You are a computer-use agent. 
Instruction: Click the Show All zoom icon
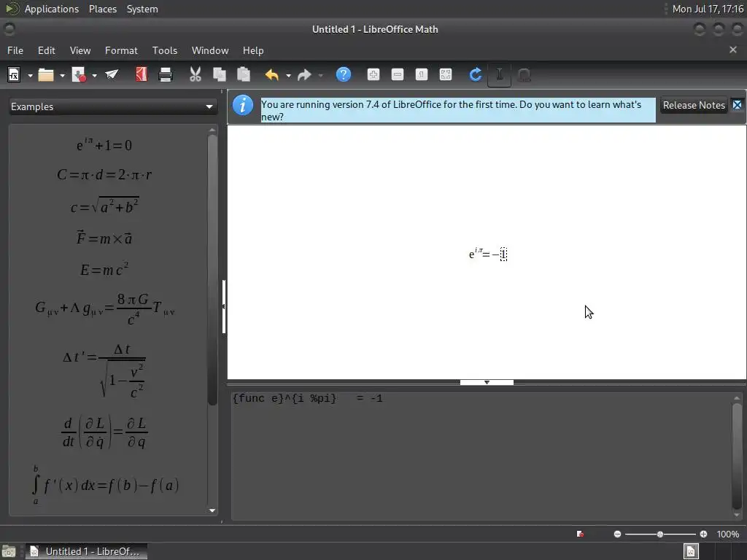(446, 75)
